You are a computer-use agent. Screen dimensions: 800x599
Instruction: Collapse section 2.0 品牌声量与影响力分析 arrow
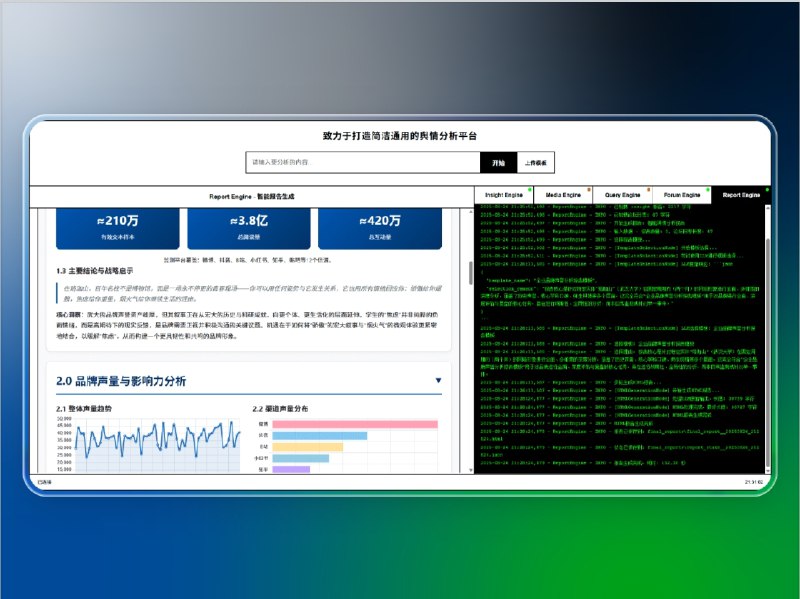438,380
